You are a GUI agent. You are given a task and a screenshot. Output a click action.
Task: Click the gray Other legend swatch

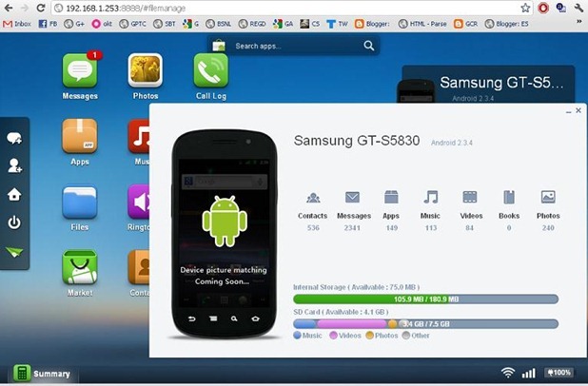[x=405, y=336]
